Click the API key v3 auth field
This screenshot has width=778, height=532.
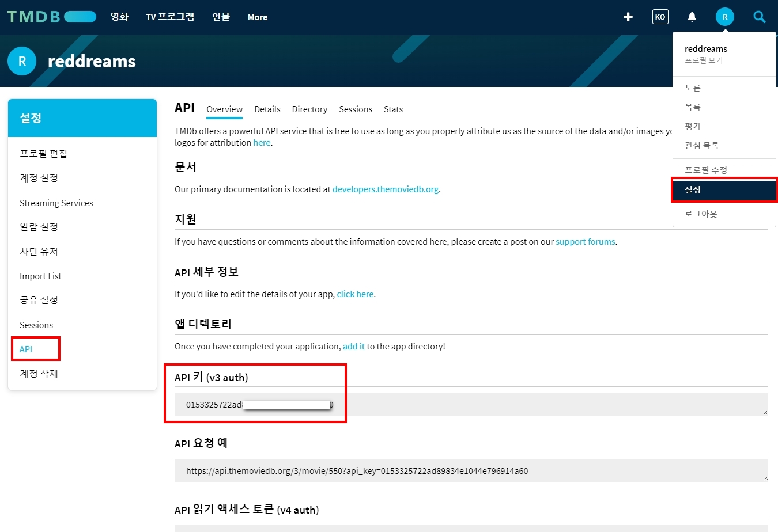[x=471, y=404]
